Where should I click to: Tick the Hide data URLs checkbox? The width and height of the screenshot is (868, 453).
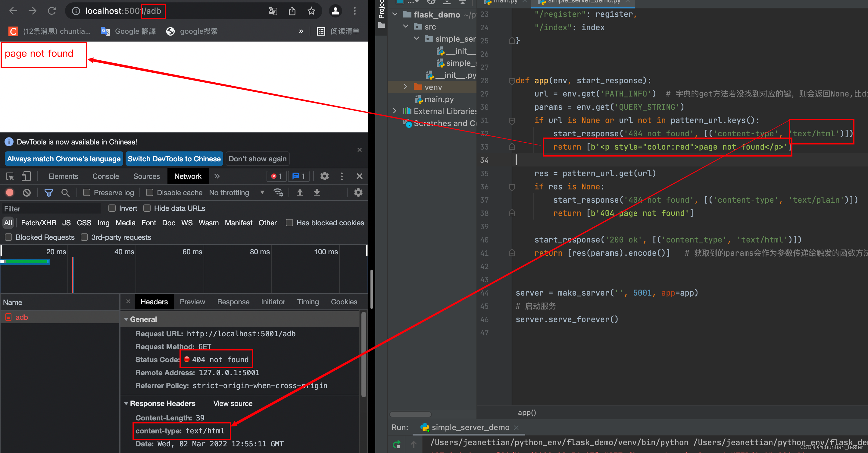pyautogui.click(x=147, y=208)
